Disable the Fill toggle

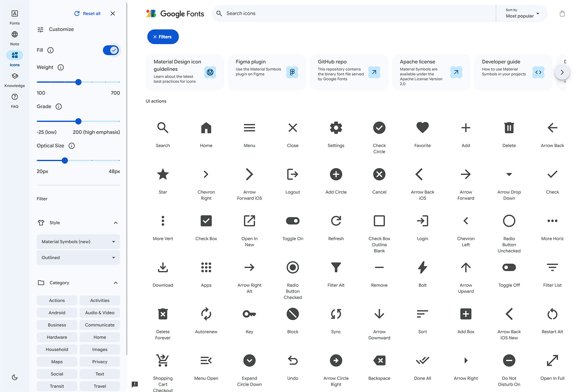click(111, 50)
